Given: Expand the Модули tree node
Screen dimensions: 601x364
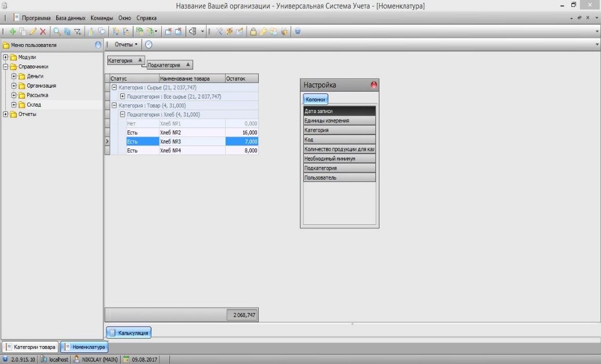Looking at the screenshot, I should click(x=5, y=57).
